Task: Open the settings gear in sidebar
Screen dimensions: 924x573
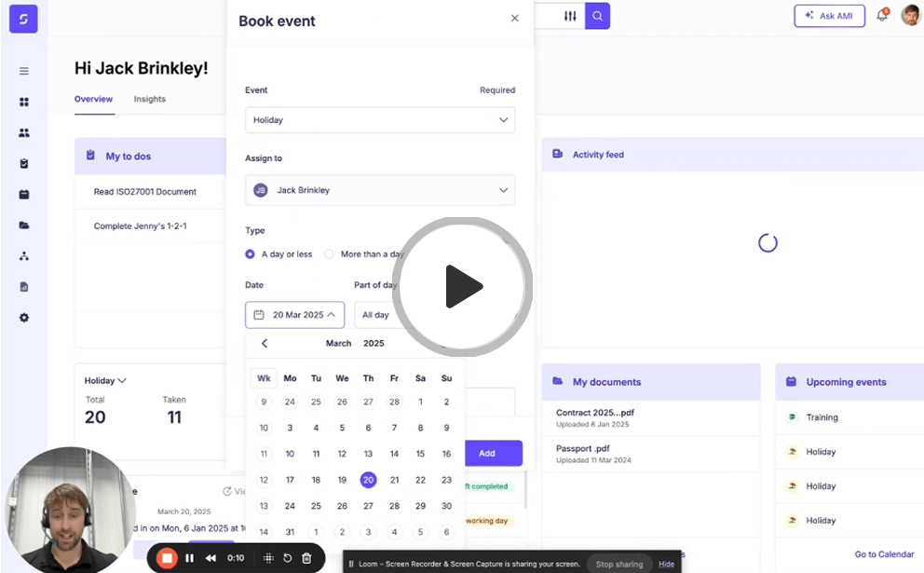Action: pos(24,318)
